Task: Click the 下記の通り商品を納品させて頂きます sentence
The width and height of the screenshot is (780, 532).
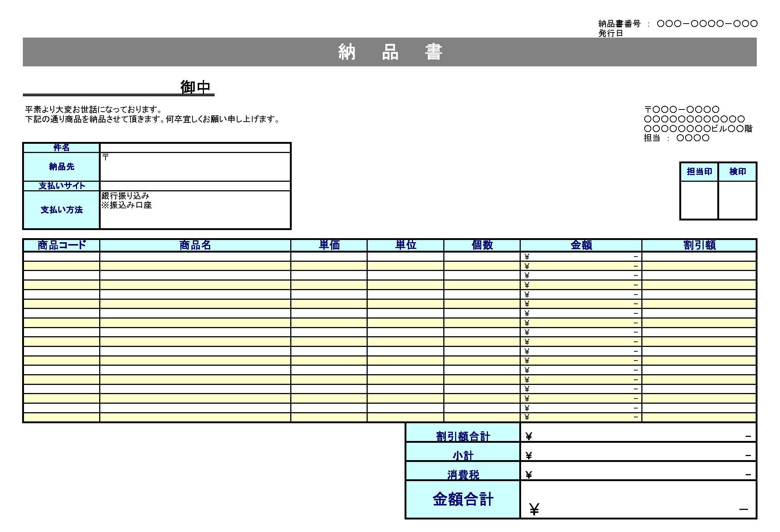Action: (152, 119)
